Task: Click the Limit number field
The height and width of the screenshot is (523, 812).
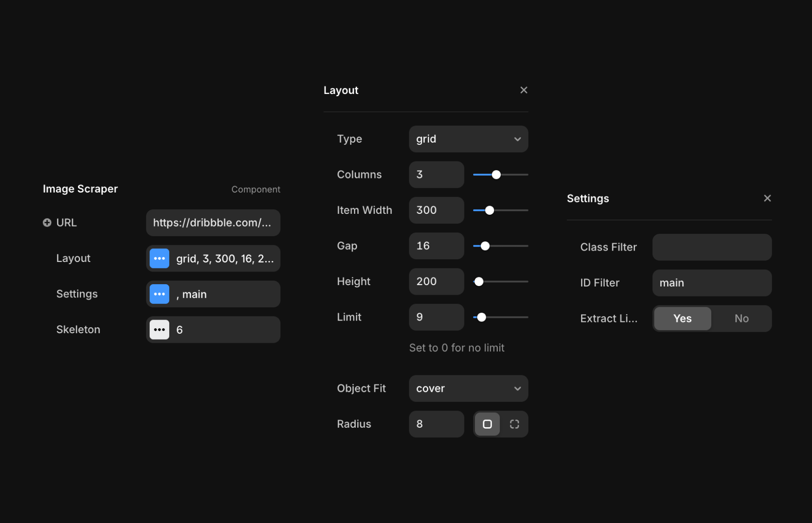Action: 436,317
